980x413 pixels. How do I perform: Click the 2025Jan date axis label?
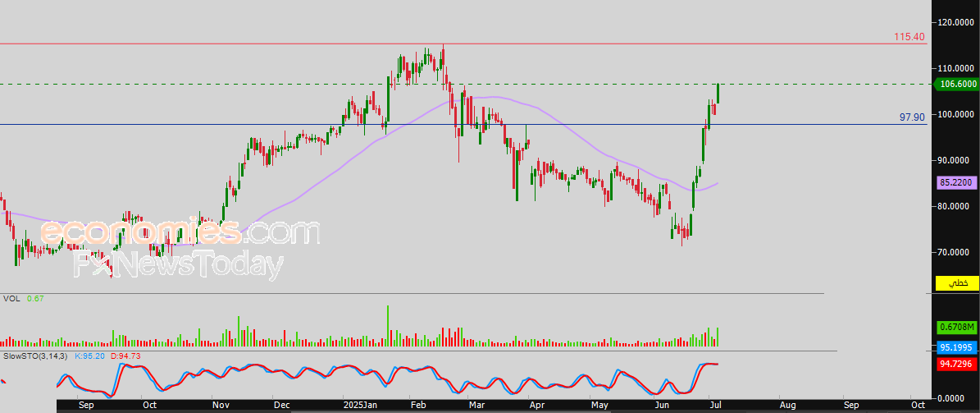(359, 406)
